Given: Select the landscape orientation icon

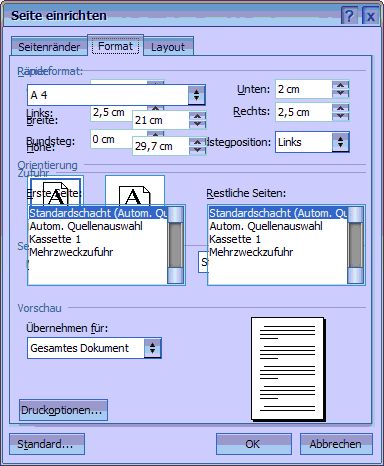Looking at the screenshot, I should [x=135, y=190].
